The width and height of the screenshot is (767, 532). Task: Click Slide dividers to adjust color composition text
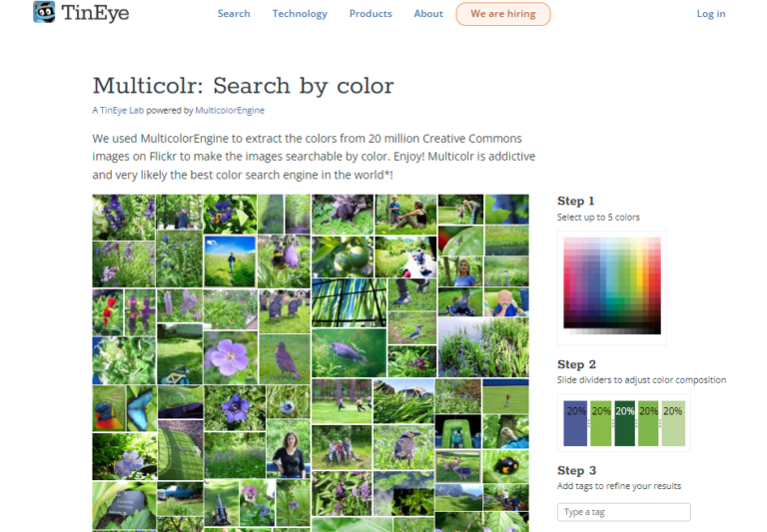point(641,380)
